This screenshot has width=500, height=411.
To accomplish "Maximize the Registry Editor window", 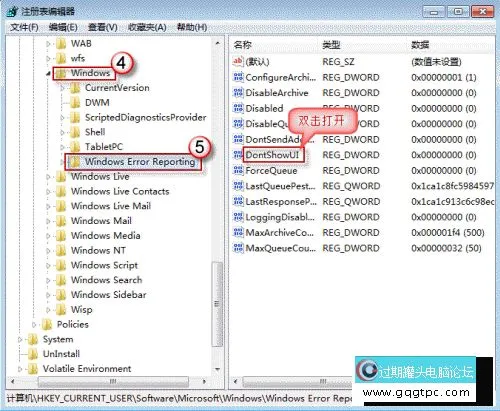I will [458, 12].
